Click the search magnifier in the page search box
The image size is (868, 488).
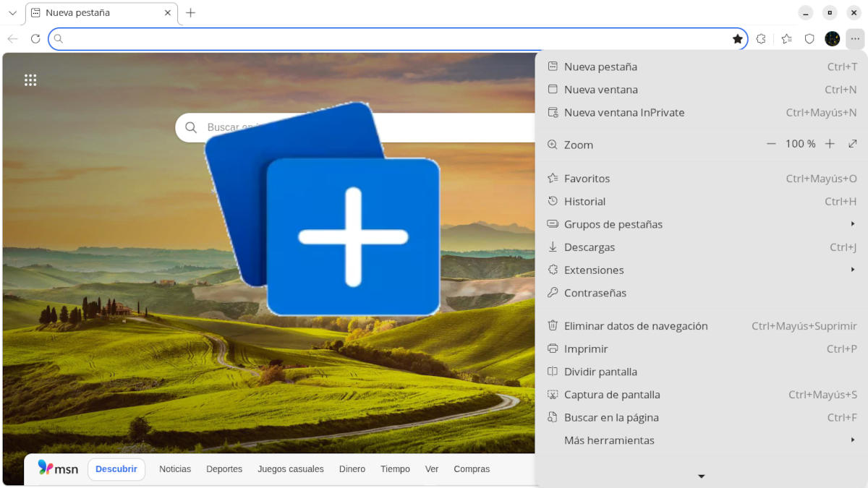(x=191, y=127)
